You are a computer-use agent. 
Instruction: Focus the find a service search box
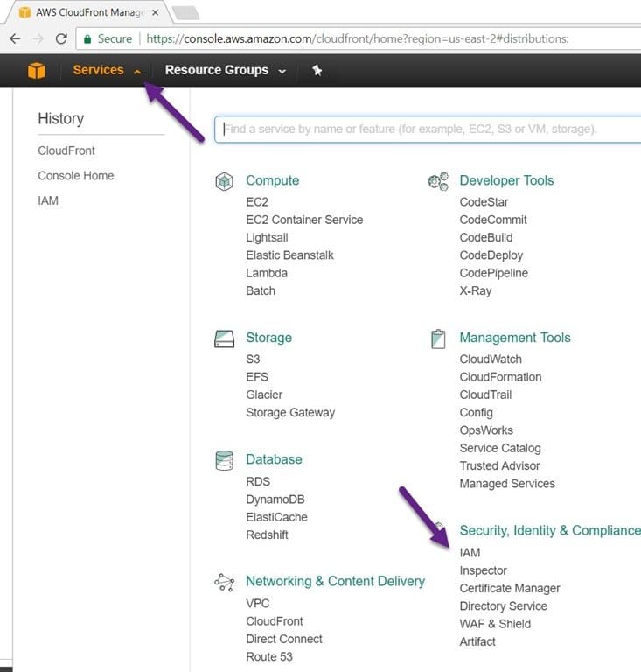click(428, 129)
